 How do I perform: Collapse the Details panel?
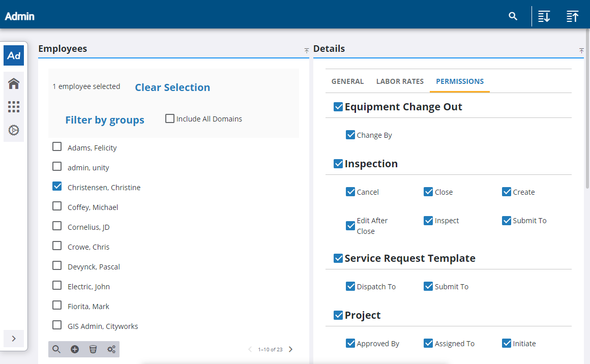(581, 50)
